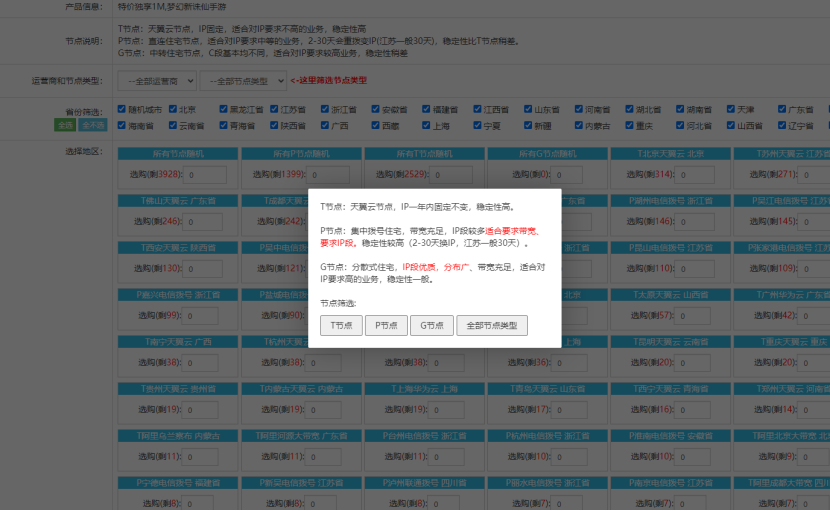
Task: Select the P节点 filter button in the dialog
Action: point(386,325)
